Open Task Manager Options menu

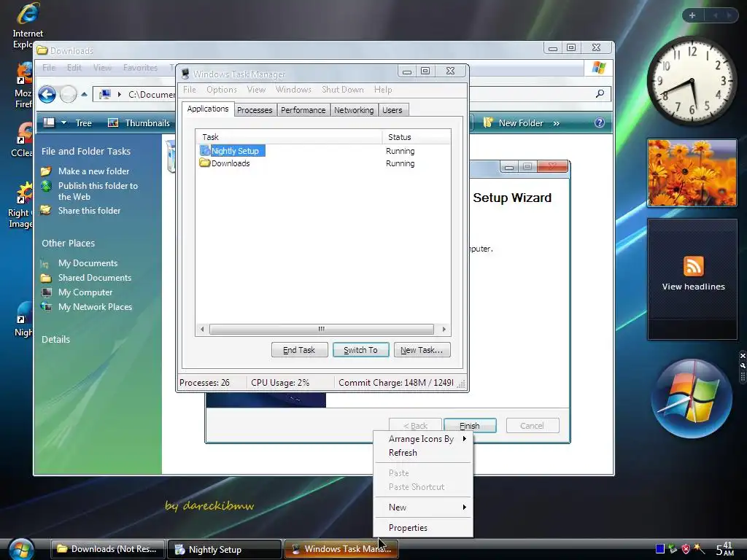[x=222, y=90]
